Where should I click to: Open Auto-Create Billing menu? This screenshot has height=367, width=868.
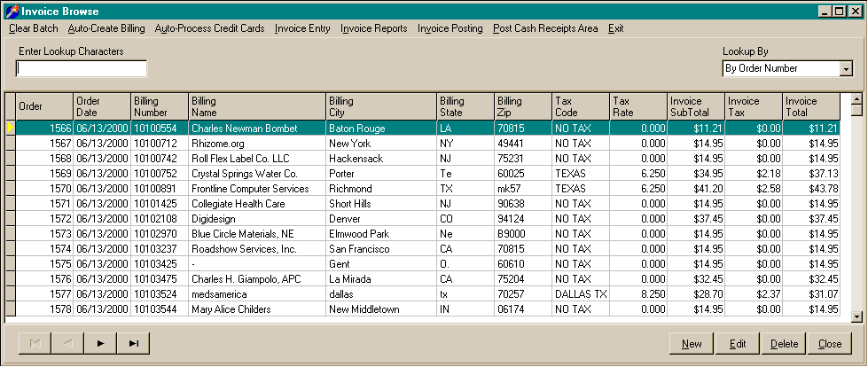point(106,28)
